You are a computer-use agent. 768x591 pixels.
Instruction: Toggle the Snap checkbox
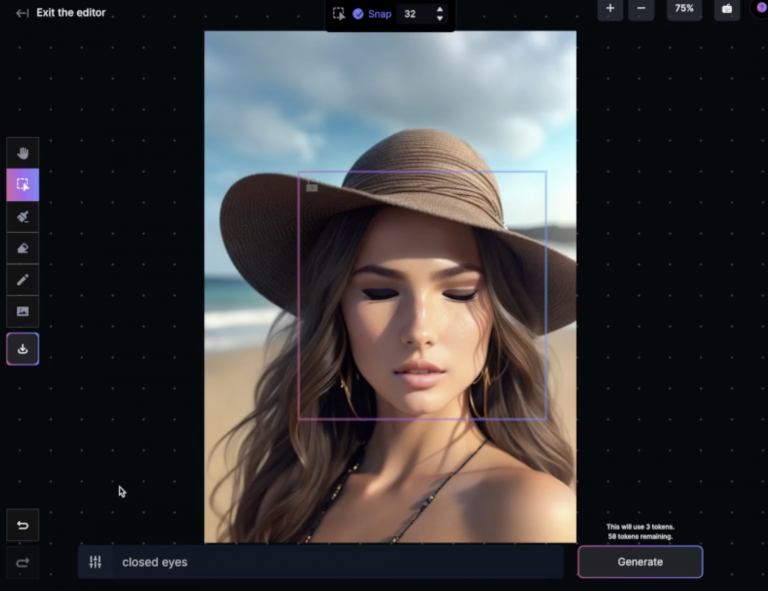[x=358, y=14]
